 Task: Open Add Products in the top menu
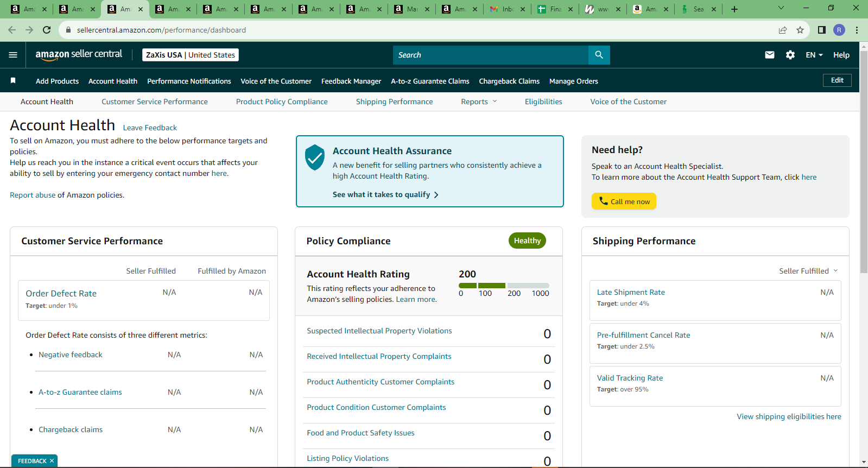(x=57, y=81)
